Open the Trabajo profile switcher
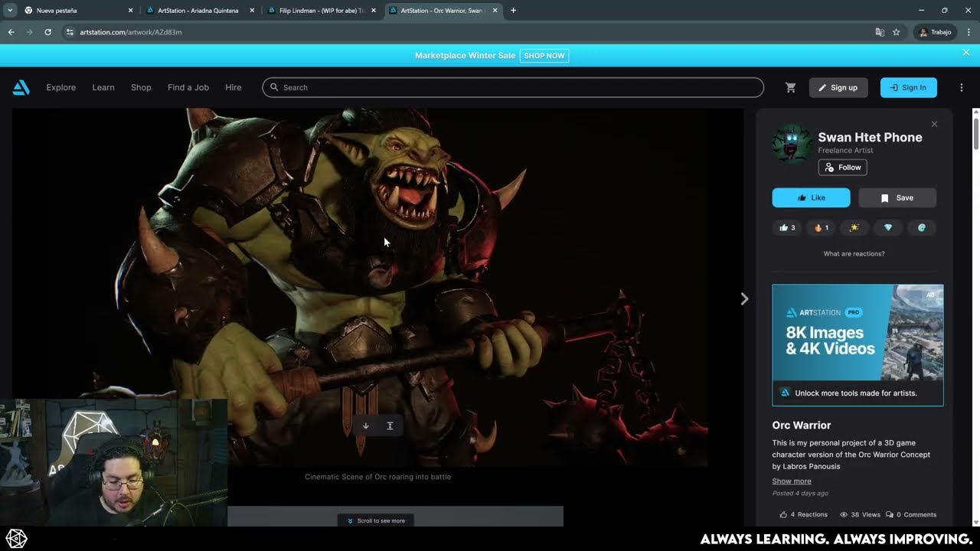 (x=935, y=32)
